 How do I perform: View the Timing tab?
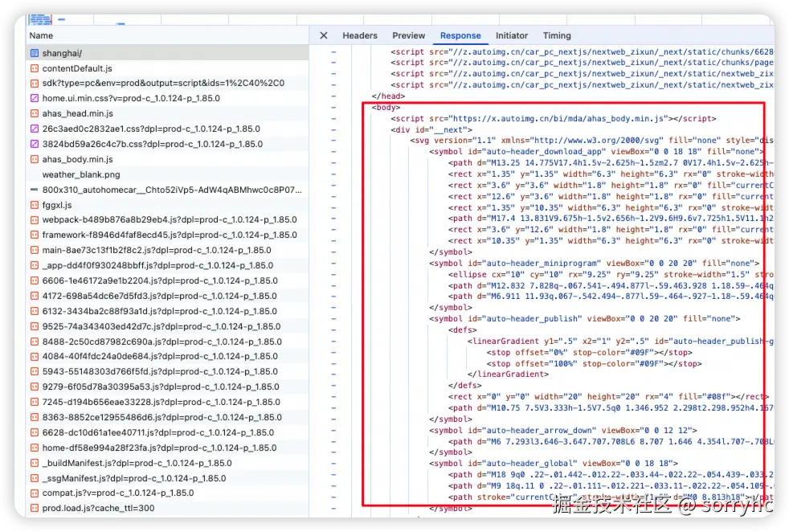pos(557,35)
